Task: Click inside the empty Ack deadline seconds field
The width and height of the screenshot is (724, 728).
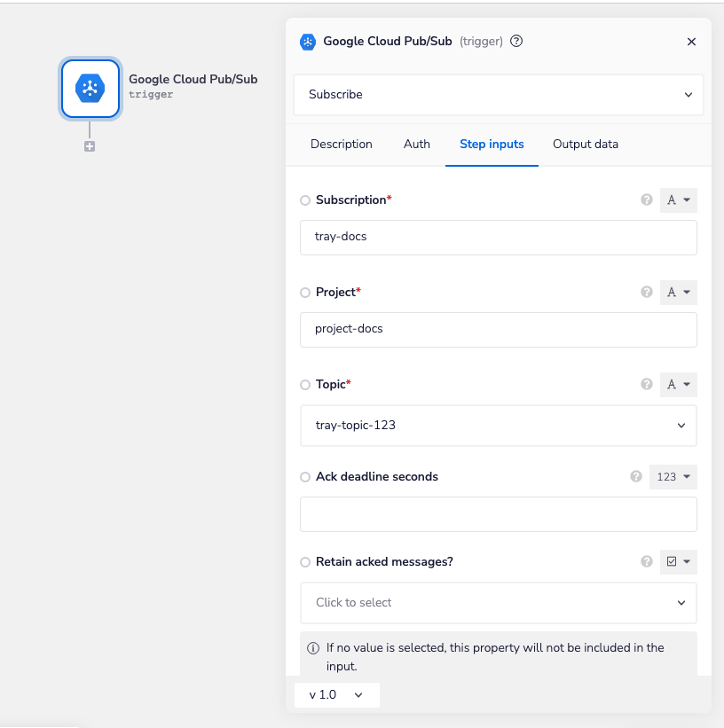Action: pos(498,515)
